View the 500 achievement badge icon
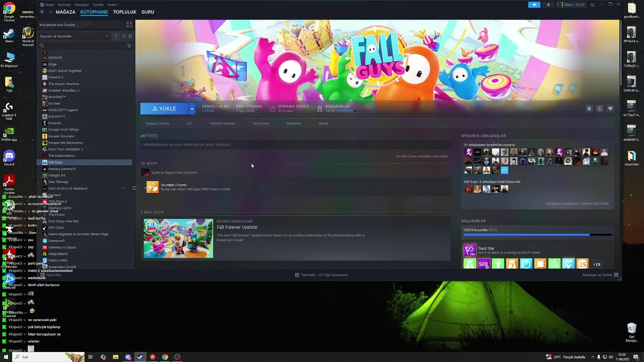 484,264
